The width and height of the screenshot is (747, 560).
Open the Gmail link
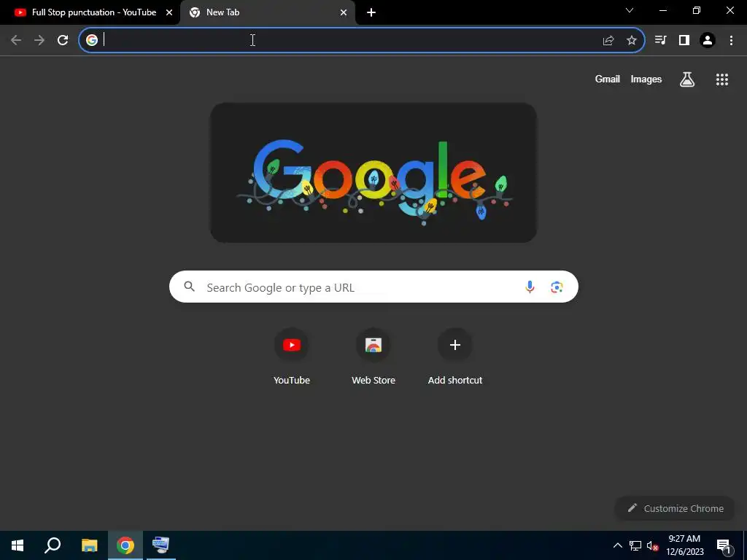(x=608, y=79)
